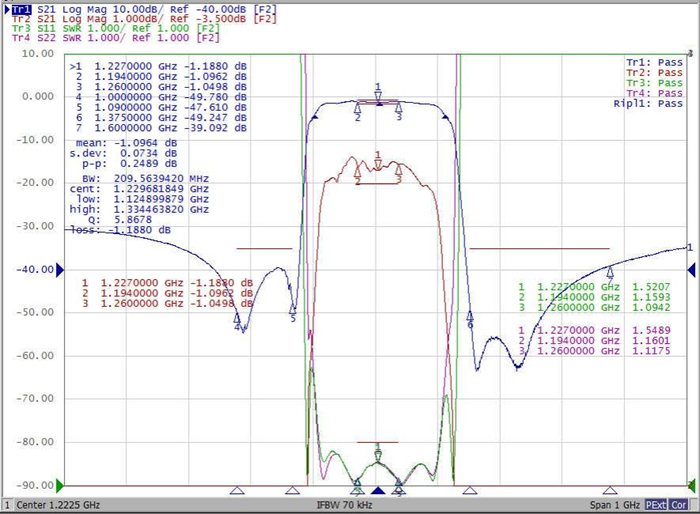The height and width of the screenshot is (514, 700).
Task: Select marker 5 triangle on the blue trace
Action: pos(292,309)
